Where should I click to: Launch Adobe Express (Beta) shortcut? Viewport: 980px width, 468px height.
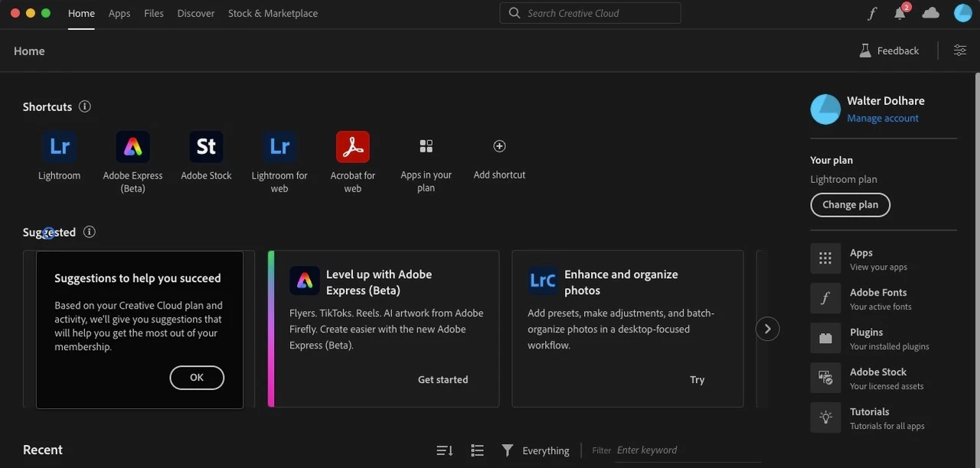tap(133, 146)
